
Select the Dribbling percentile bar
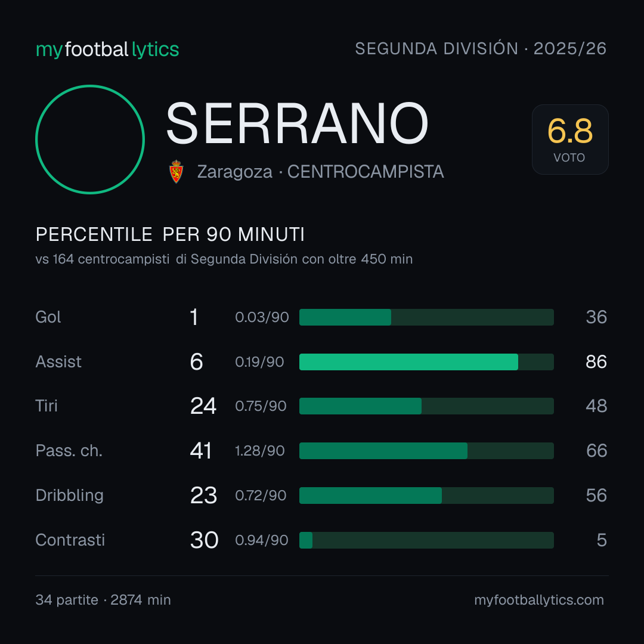(426, 496)
